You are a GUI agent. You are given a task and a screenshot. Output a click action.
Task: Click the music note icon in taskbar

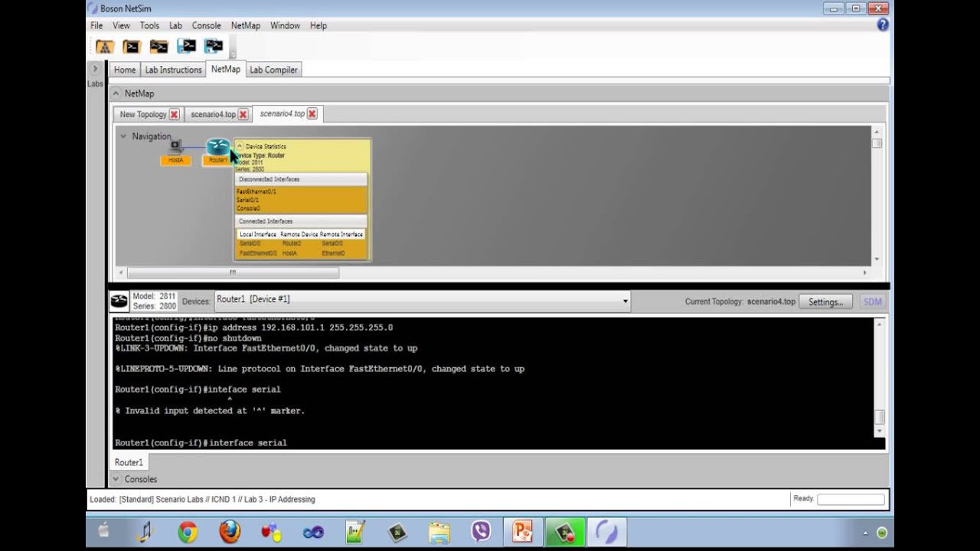point(145,532)
